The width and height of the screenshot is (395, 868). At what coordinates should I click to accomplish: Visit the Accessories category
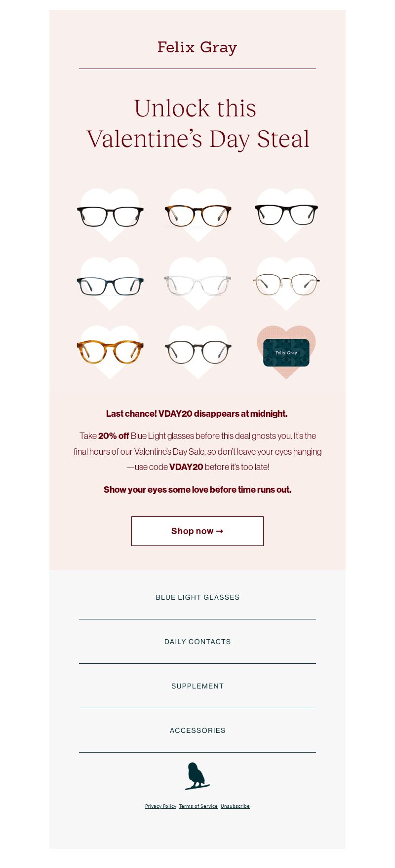(x=197, y=730)
